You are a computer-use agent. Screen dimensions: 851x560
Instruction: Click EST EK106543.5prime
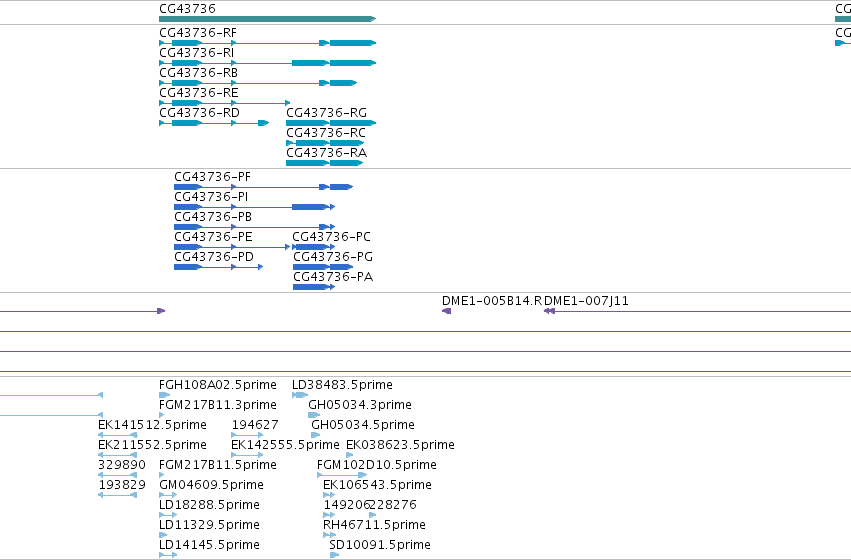coord(329,495)
